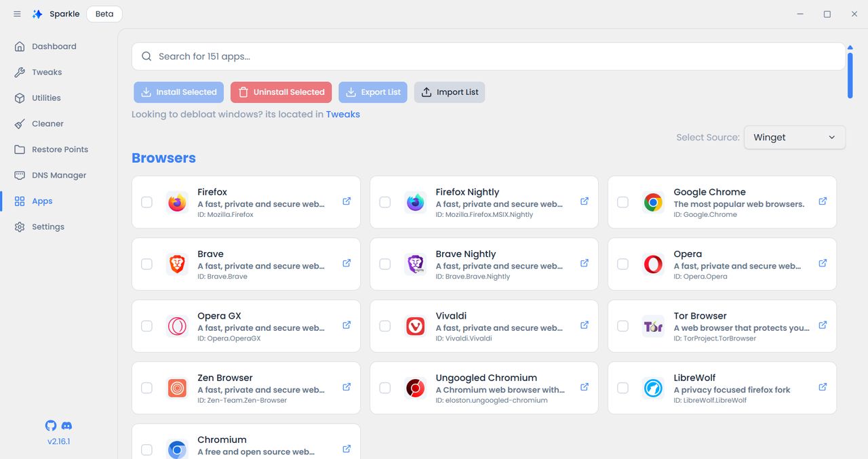Tick the Brave checkbox
Viewport: 868px width, 459px height.
[x=146, y=264]
